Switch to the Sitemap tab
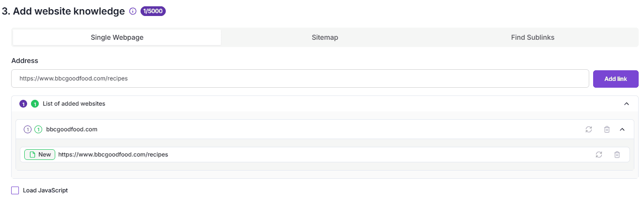 coord(325,37)
